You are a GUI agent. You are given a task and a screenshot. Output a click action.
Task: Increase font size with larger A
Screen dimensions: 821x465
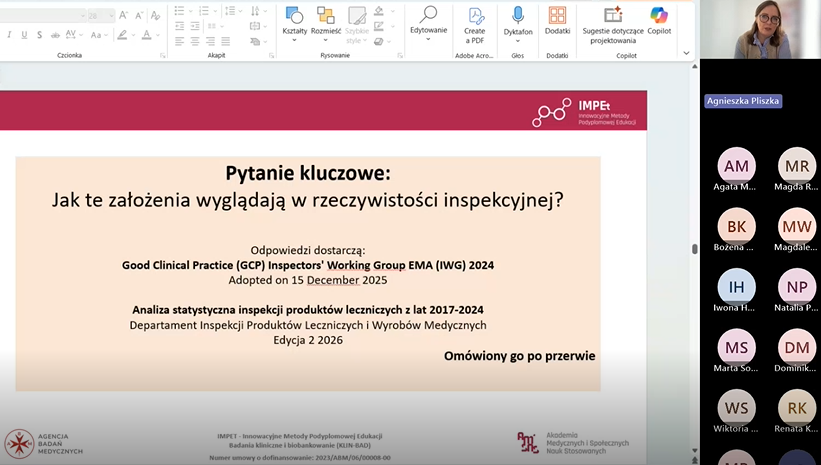click(x=124, y=15)
